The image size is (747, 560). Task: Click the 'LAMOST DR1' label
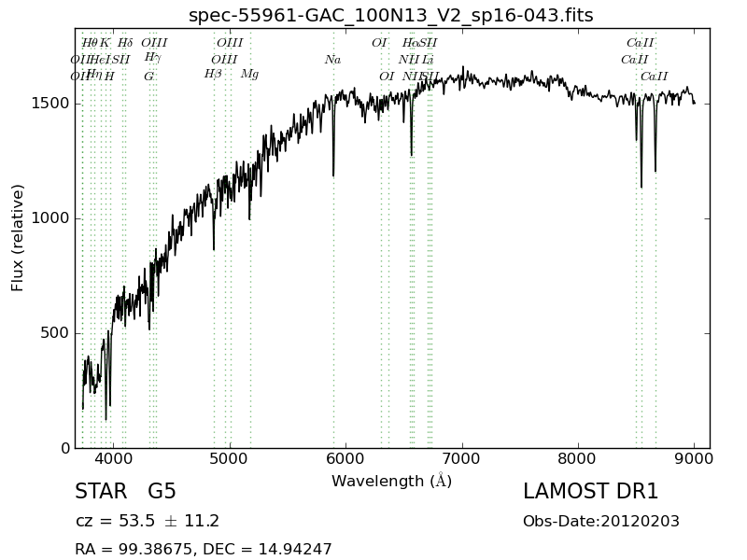coord(591,492)
